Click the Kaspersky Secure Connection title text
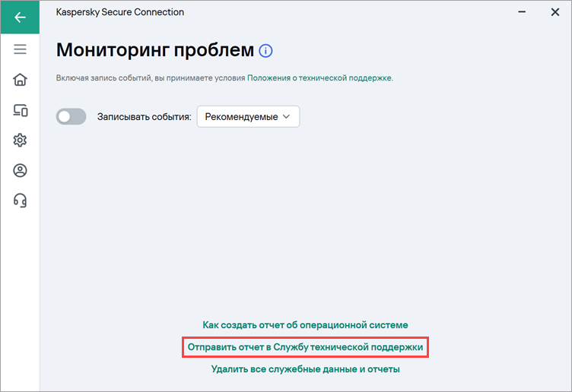Image resolution: width=572 pixels, height=392 pixels. click(120, 12)
